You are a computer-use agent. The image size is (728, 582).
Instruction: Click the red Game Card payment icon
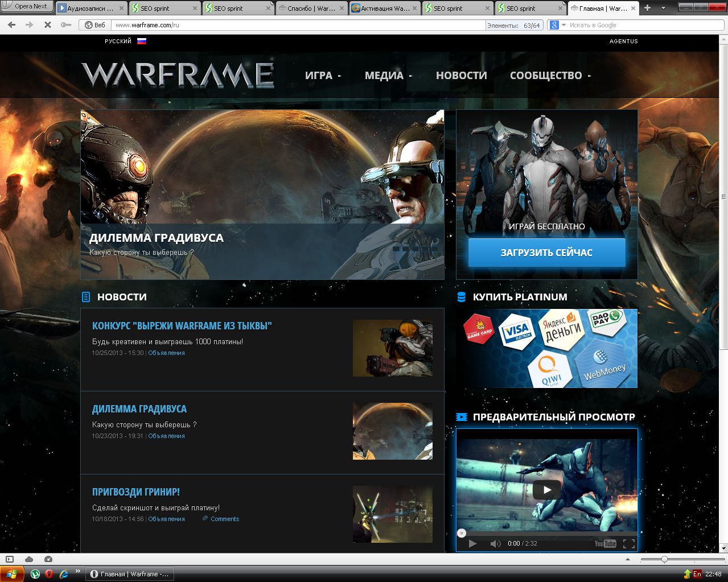coord(479,329)
